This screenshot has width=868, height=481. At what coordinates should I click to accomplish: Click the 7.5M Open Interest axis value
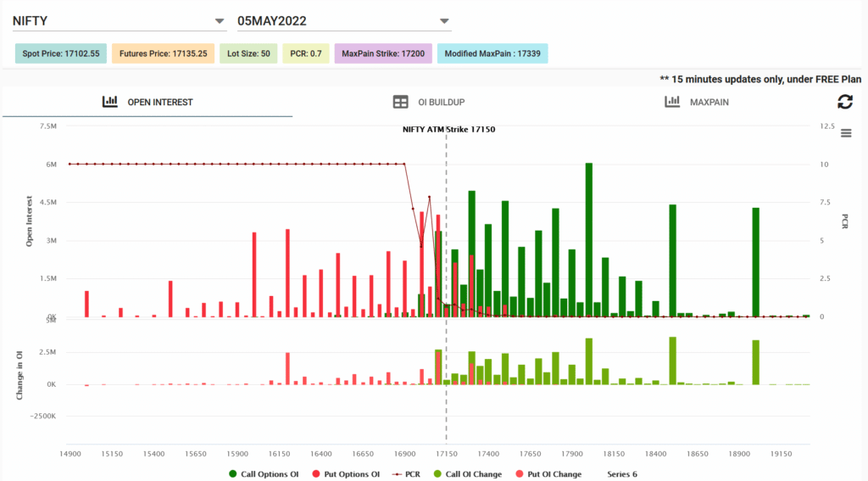48,126
